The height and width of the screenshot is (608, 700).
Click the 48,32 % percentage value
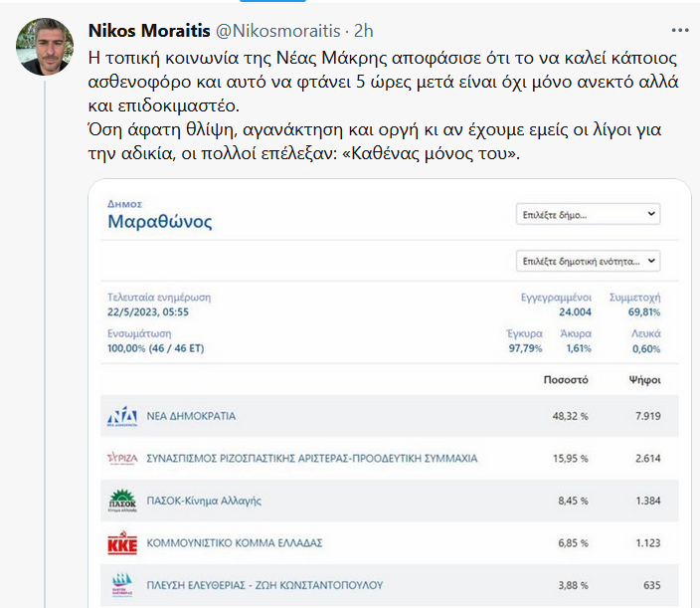pos(570,416)
